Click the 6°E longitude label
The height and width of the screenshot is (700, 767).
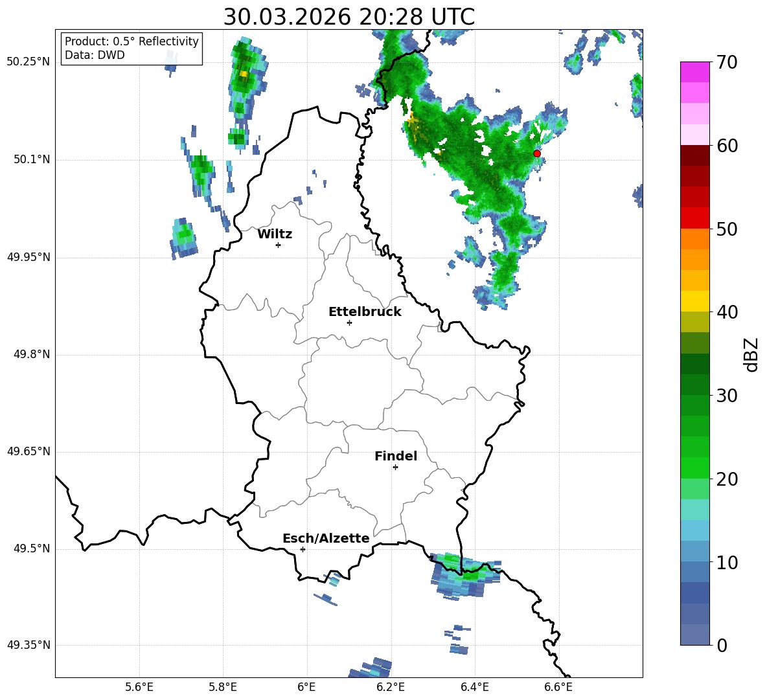(306, 687)
